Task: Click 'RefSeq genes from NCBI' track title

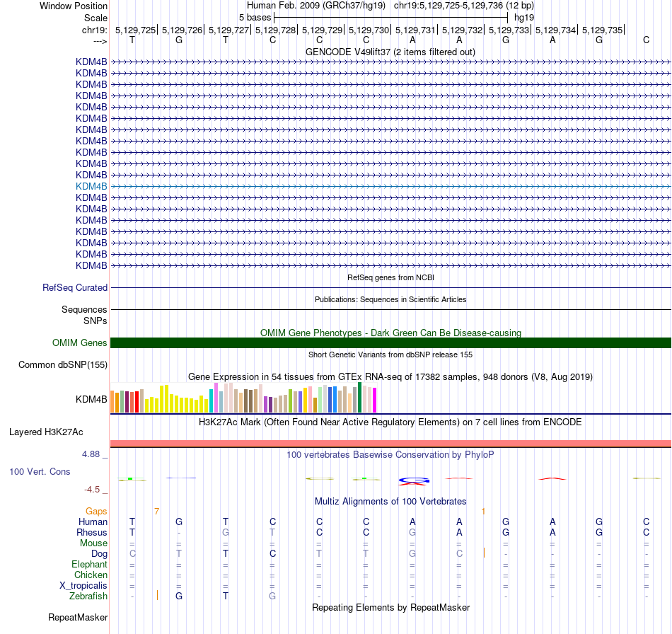Action: point(390,277)
